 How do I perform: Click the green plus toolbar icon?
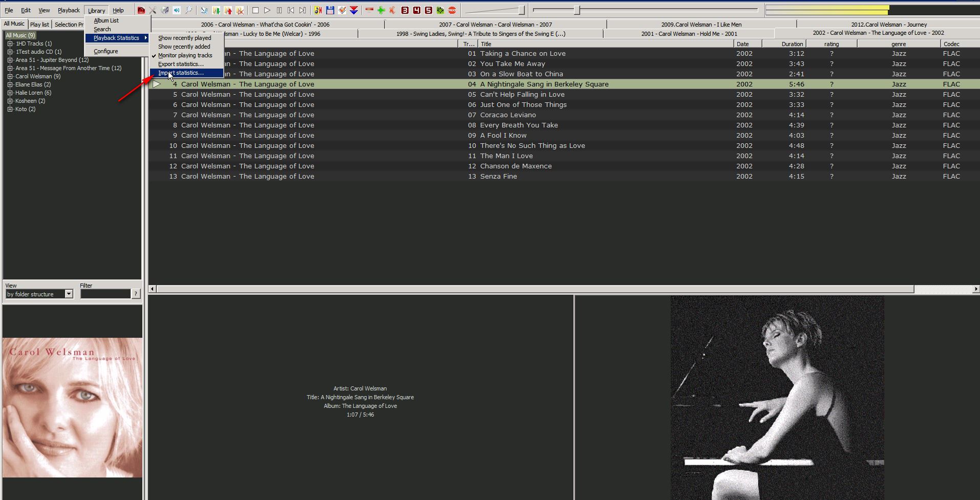click(381, 10)
